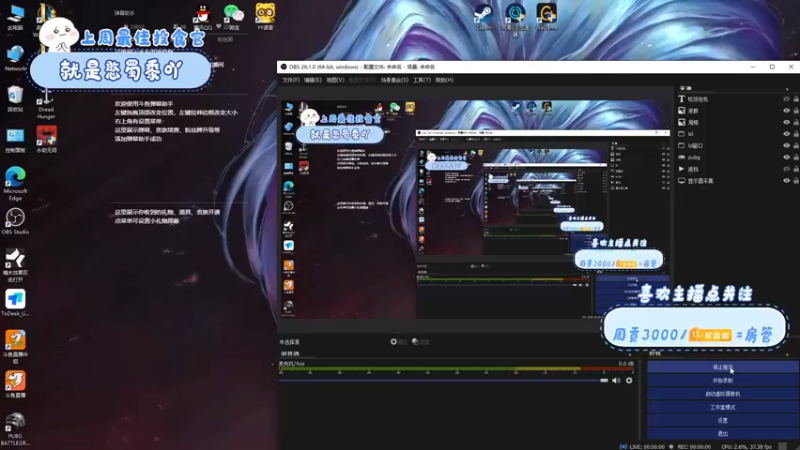Open the QQ penguin desktop shortcut
Viewport: 800px width, 450px height.
coord(203,17)
